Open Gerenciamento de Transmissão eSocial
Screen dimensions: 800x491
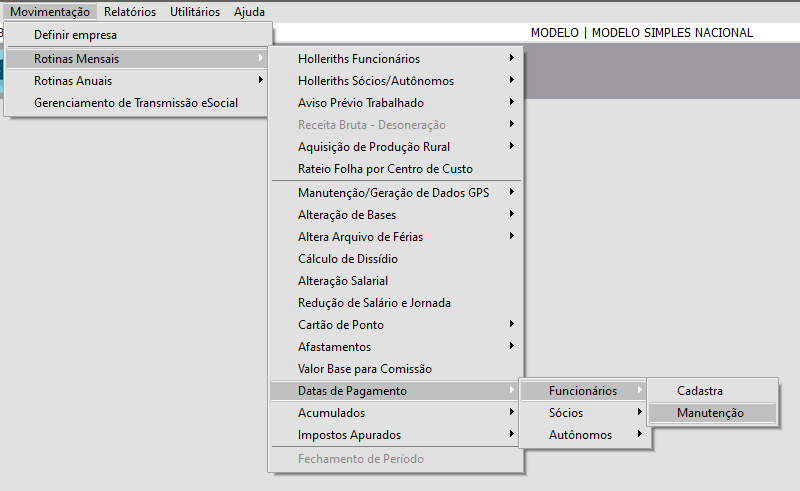pyautogui.click(x=135, y=102)
